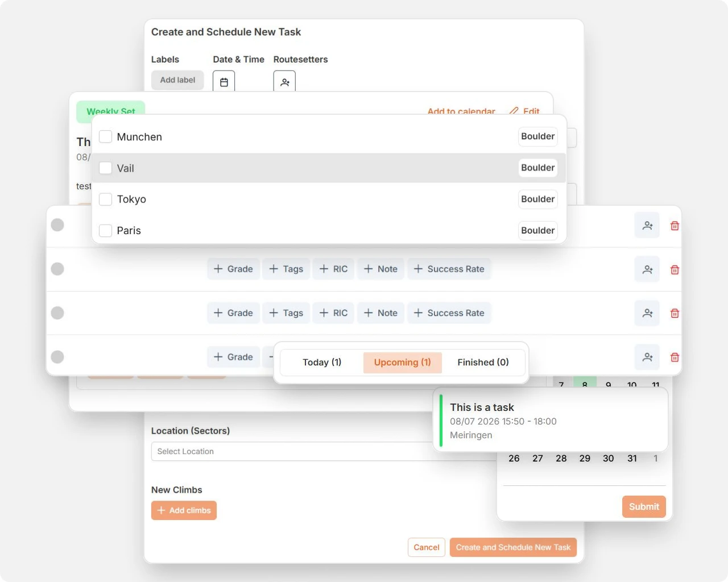Click the Add label button
Image resolution: width=728 pixels, height=582 pixels.
[177, 80]
